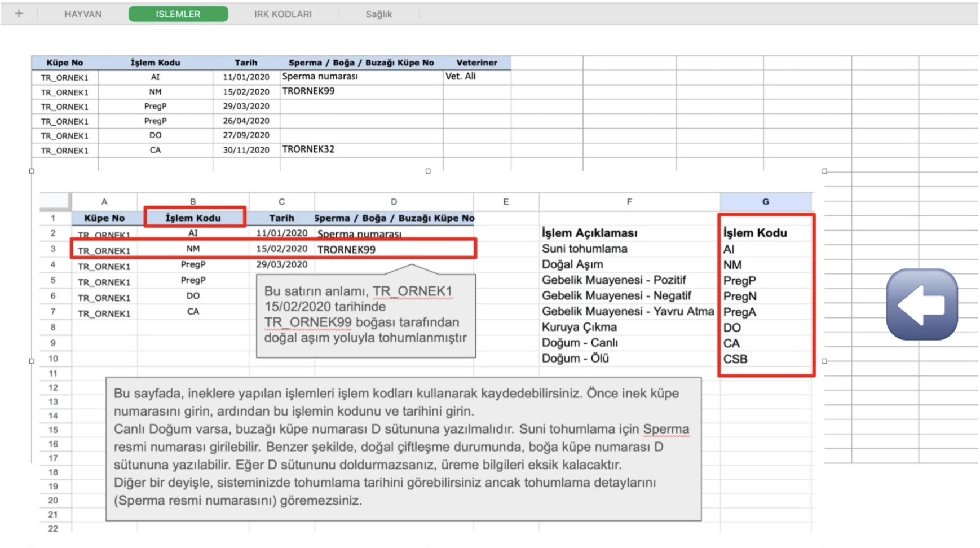Click the Kuruya Çıkma description
The height and width of the screenshot is (548, 980).
pyautogui.click(x=579, y=327)
